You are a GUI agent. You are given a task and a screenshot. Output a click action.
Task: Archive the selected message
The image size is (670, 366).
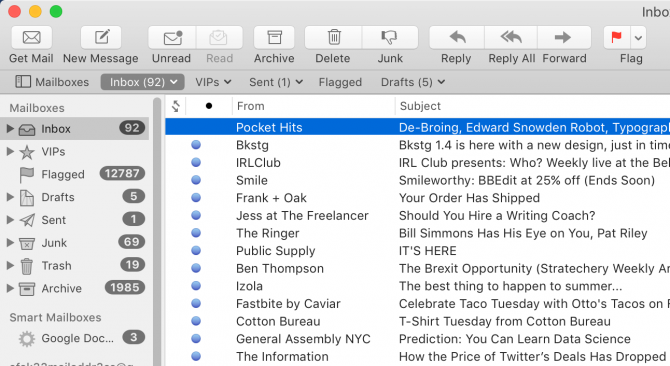[274, 38]
